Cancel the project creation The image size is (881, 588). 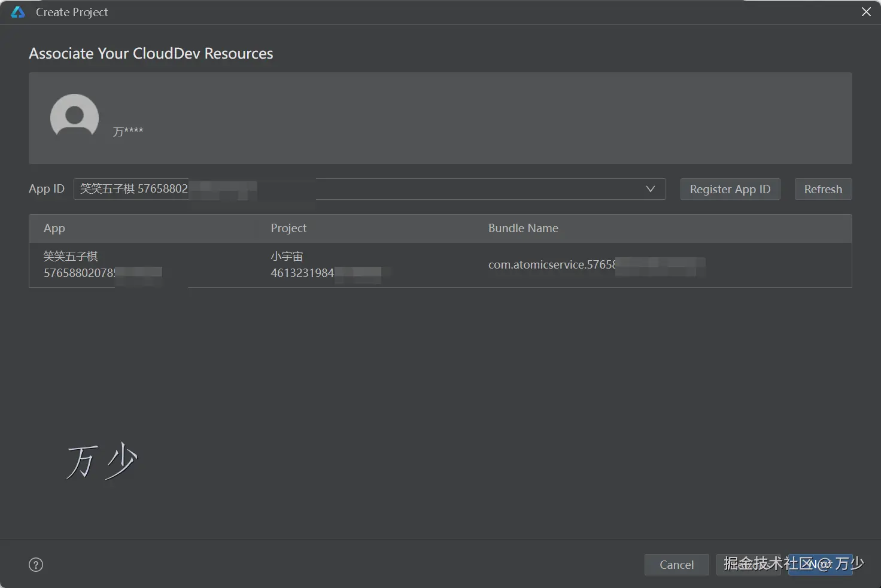click(676, 565)
